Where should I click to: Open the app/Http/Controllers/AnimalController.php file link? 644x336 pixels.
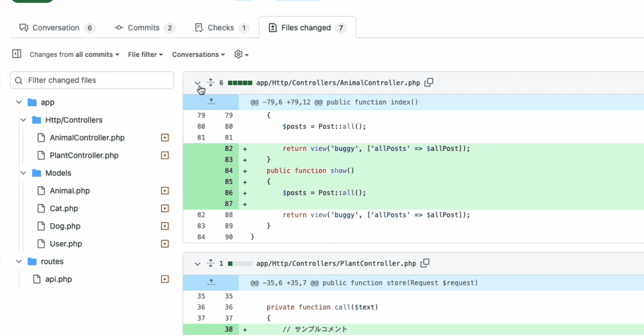point(338,83)
